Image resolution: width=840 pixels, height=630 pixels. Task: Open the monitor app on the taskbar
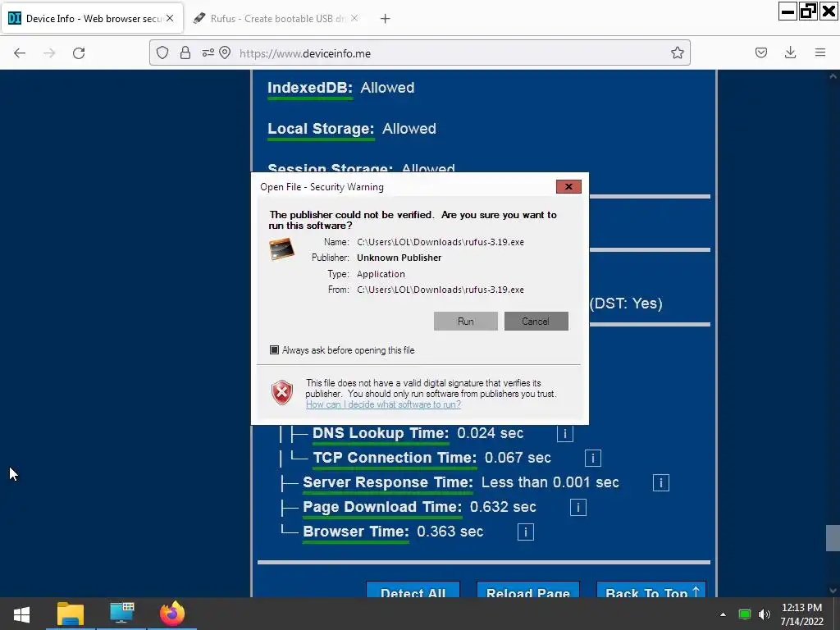tap(121, 614)
